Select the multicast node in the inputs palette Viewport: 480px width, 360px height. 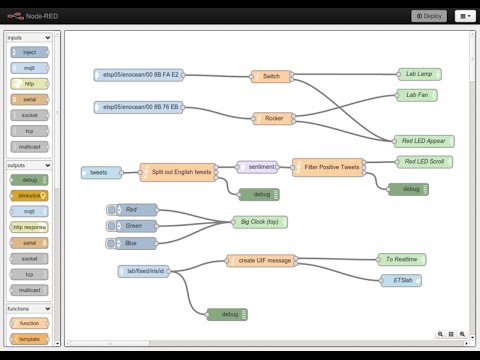click(x=29, y=147)
